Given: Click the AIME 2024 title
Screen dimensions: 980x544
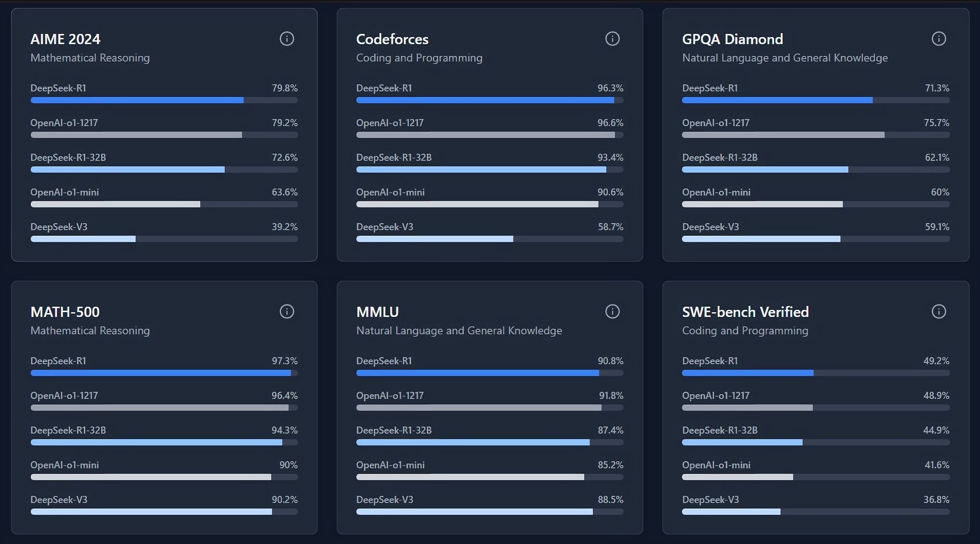Looking at the screenshot, I should [x=65, y=39].
